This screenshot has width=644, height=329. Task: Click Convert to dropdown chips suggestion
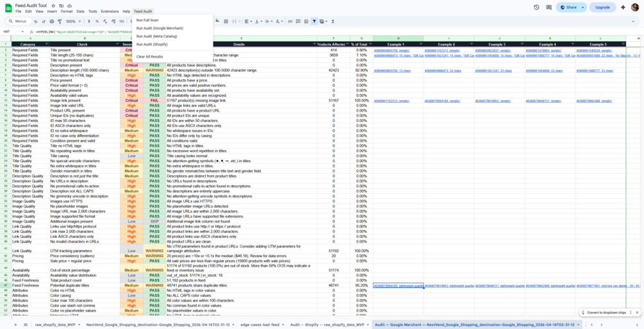coord(606,312)
